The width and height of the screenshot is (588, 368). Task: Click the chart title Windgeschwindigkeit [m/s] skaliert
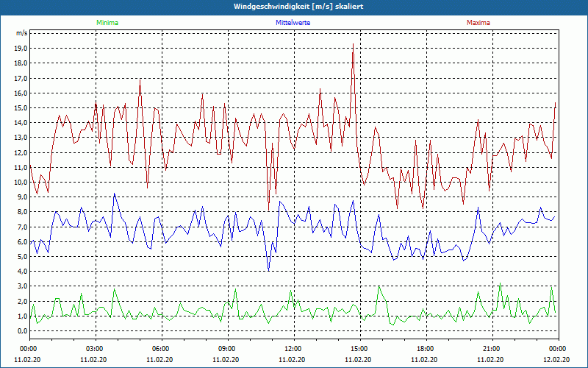298,7
